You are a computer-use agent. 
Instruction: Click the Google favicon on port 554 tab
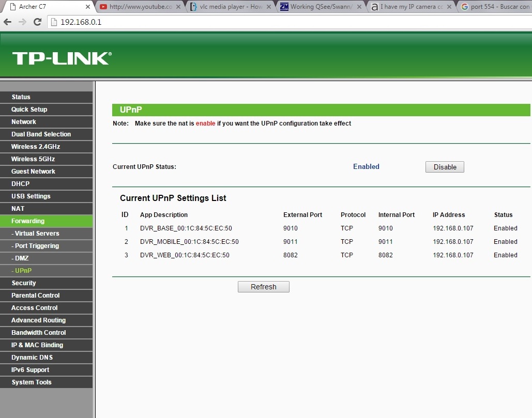click(464, 7)
